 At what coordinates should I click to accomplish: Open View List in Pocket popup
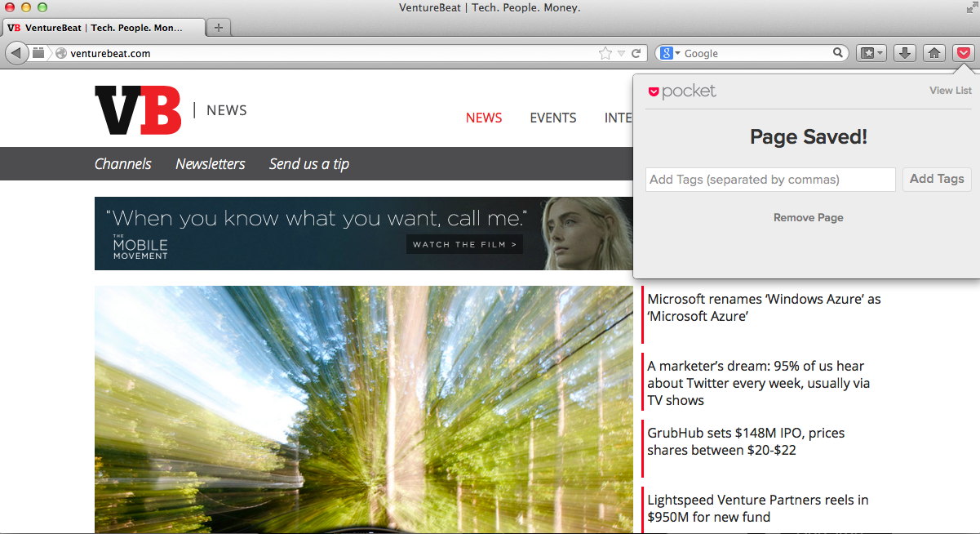click(x=951, y=91)
